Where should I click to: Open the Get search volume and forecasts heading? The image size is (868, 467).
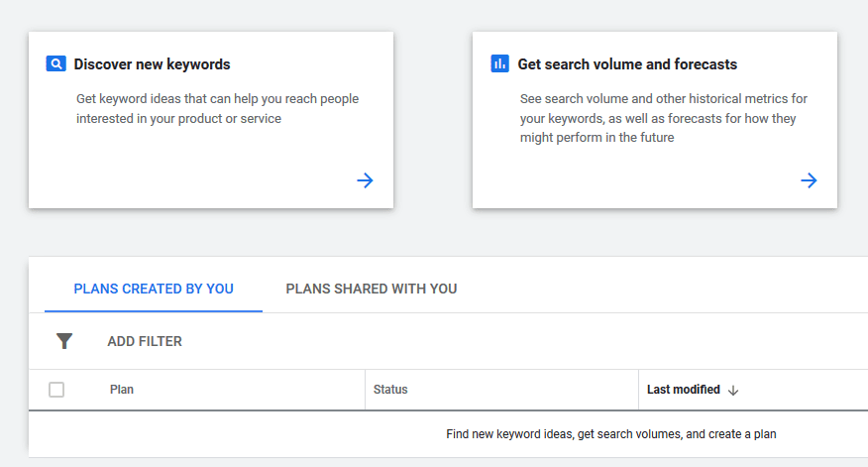pos(627,64)
